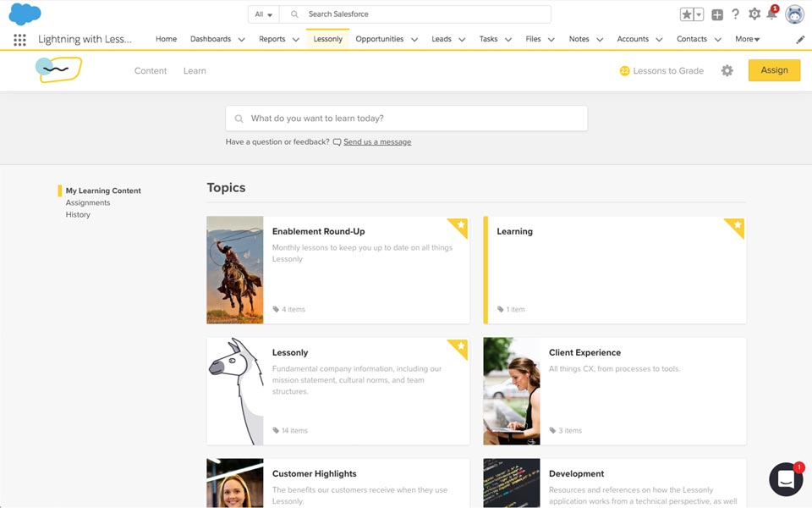Click the star flag on Lessonly card

point(460,347)
